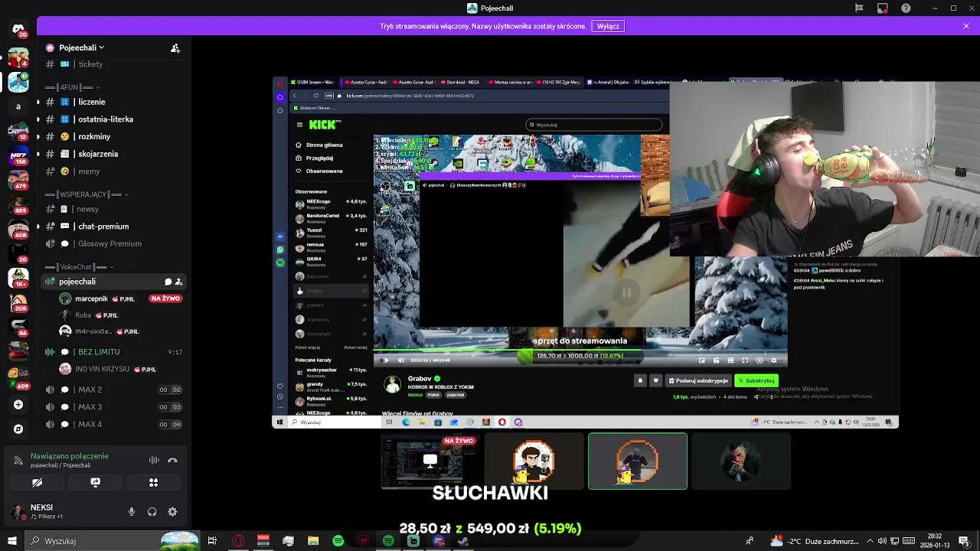
Task: Click the pojeechali / Pojeechali connection link
Action: click(60, 465)
